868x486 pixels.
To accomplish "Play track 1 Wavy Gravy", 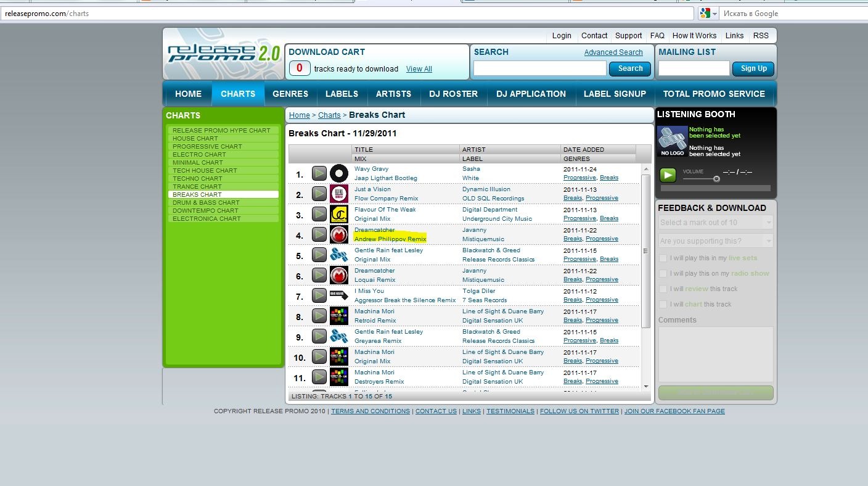I will point(319,173).
